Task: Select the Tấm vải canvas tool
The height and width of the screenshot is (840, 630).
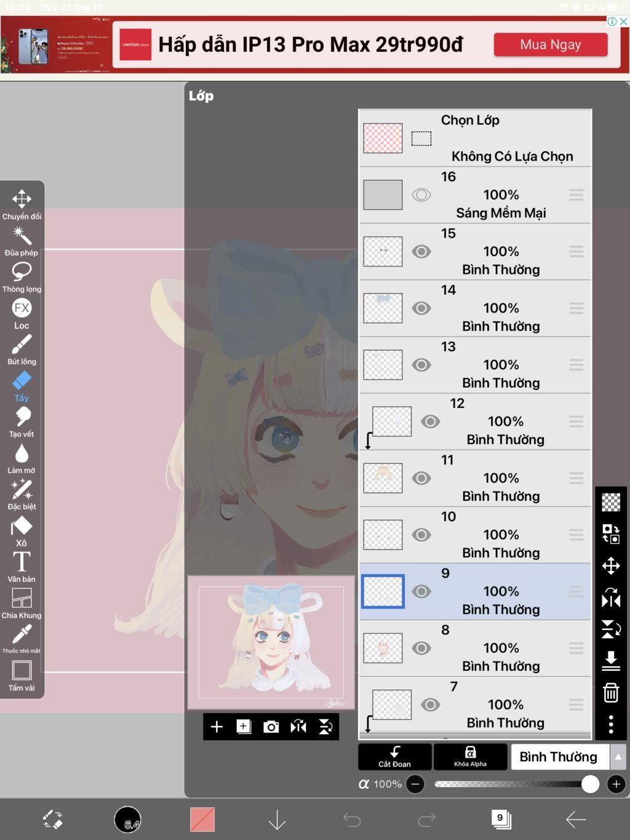Action: [x=22, y=676]
